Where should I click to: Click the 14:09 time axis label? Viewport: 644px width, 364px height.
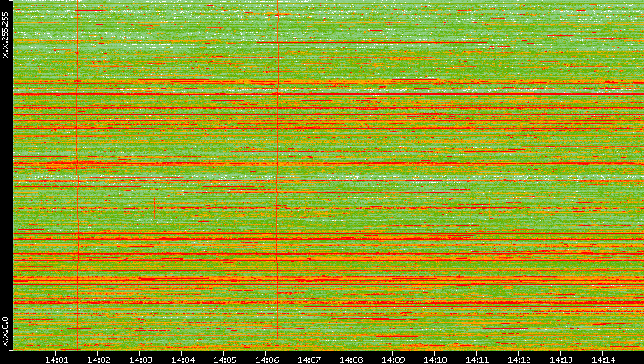[x=393, y=360]
